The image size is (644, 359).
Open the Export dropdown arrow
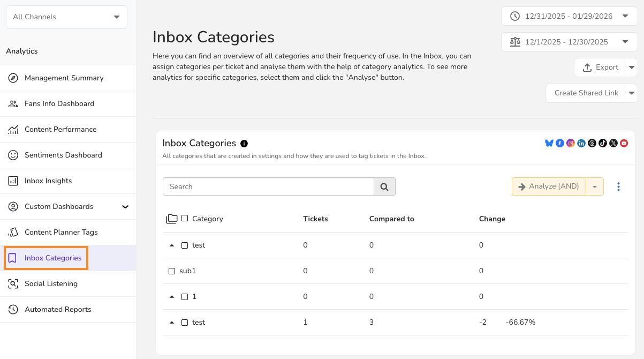pos(632,68)
